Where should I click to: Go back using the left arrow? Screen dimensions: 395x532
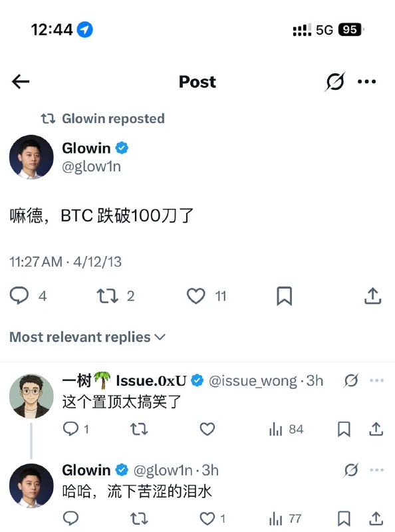21,82
